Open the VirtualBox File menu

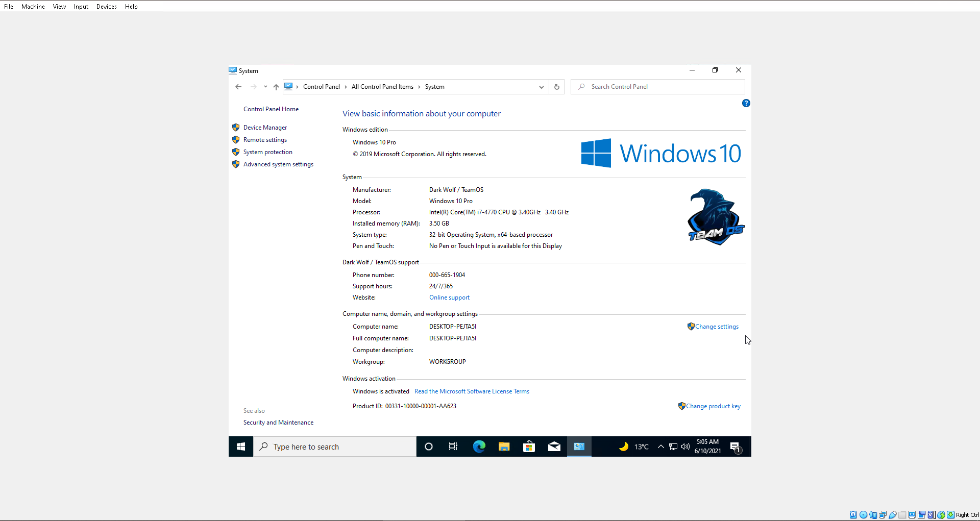tap(9, 7)
